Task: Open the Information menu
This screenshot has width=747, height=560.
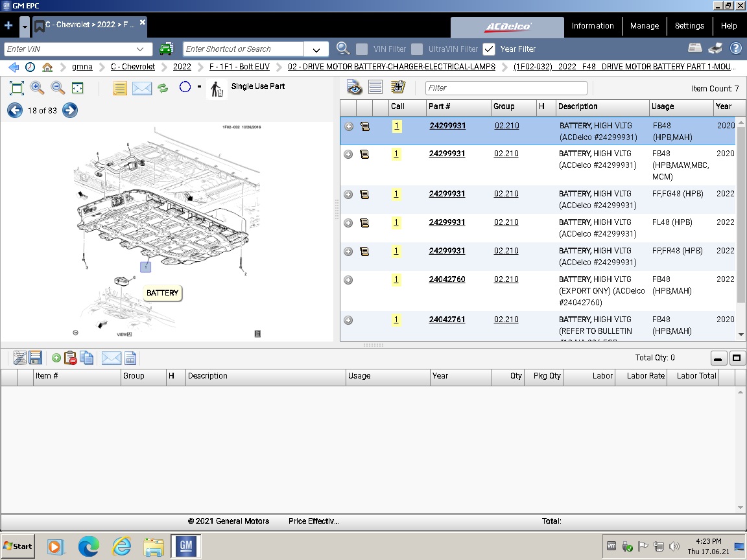Action: pos(592,26)
